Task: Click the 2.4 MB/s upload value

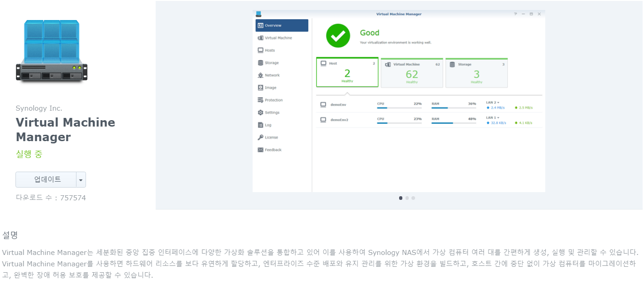Action: point(497,108)
